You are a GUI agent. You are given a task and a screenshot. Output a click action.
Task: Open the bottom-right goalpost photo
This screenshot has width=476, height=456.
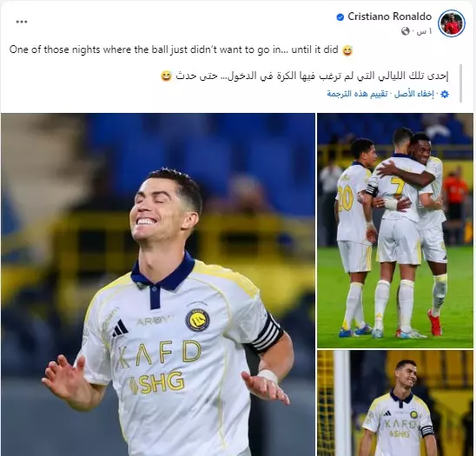click(x=395, y=403)
